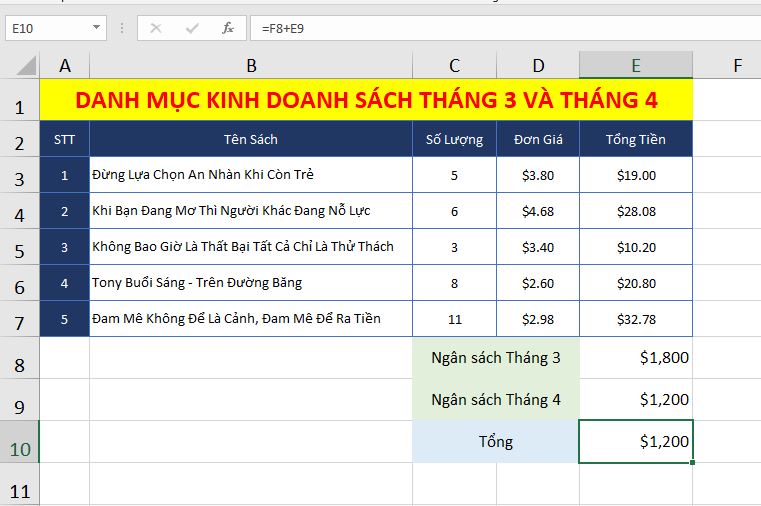Select cell Đừng Lựa Chọn An Nhàn Khi Còn Trẻ

(x=251, y=175)
